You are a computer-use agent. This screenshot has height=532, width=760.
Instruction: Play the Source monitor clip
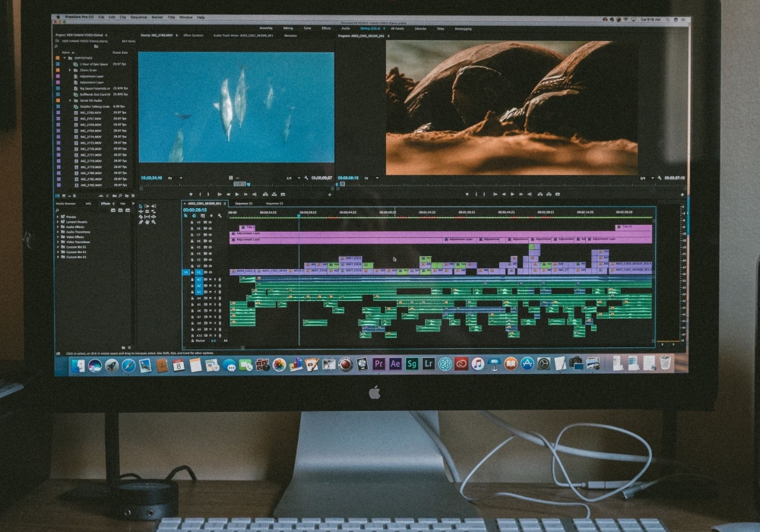click(237, 195)
